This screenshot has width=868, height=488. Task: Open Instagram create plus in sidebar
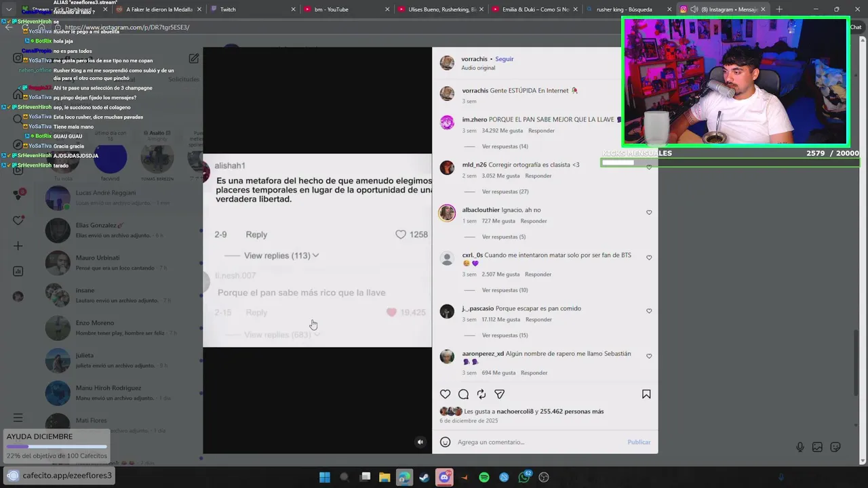[18, 246]
